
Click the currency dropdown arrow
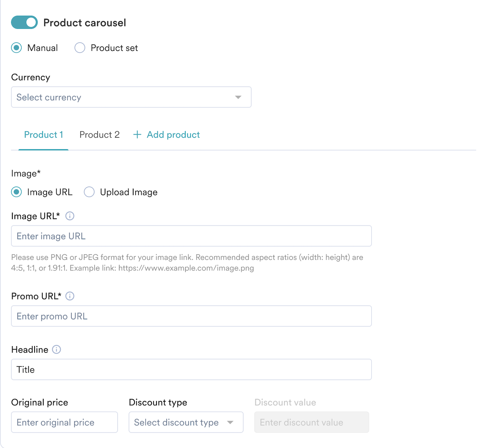click(x=238, y=97)
